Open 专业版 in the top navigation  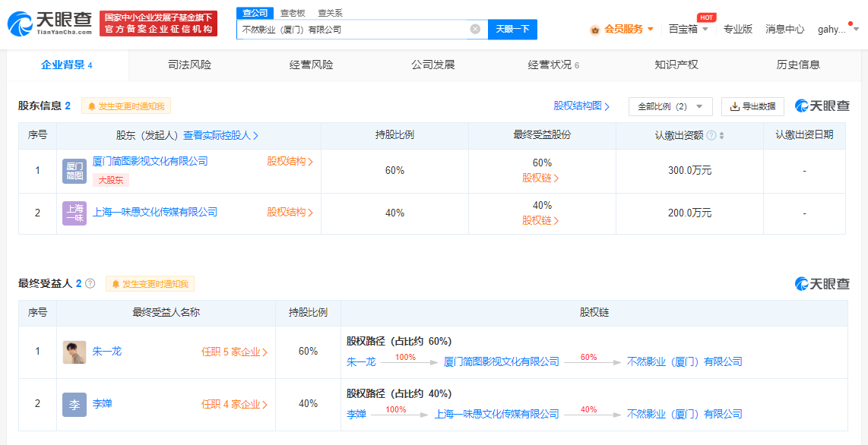738,30
